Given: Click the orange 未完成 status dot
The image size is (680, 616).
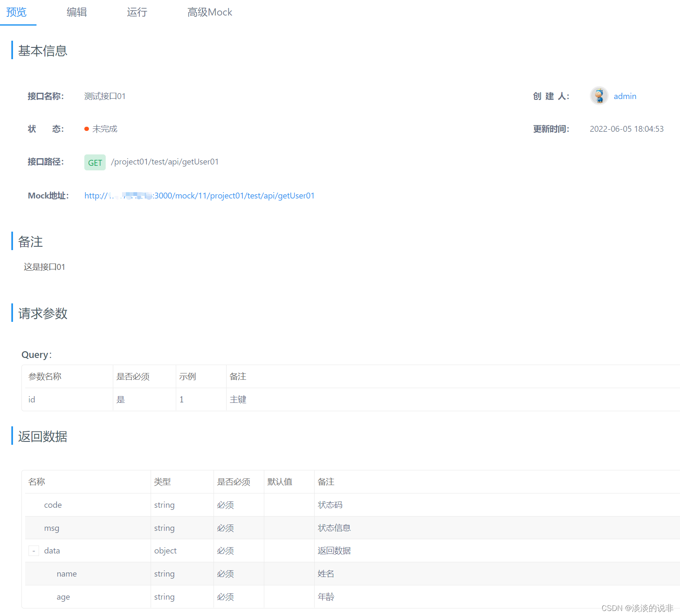Looking at the screenshot, I should point(87,128).
